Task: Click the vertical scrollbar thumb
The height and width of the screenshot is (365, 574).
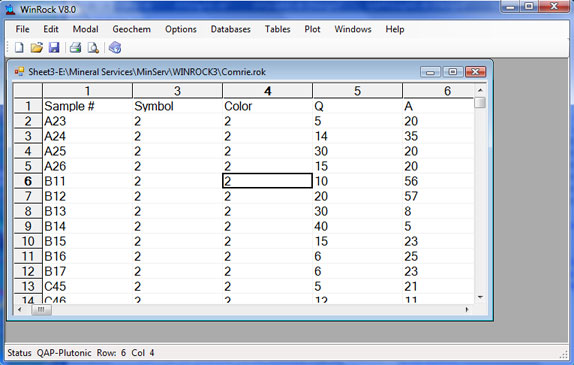Action: (x=480, y=103)
